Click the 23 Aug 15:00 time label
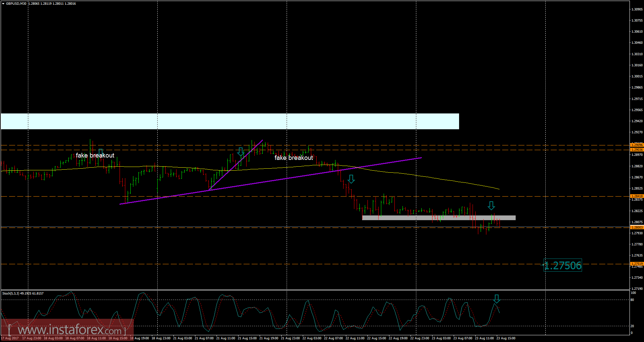The height and width of the screenshot is (342, 644). click(x=506, y=338)
